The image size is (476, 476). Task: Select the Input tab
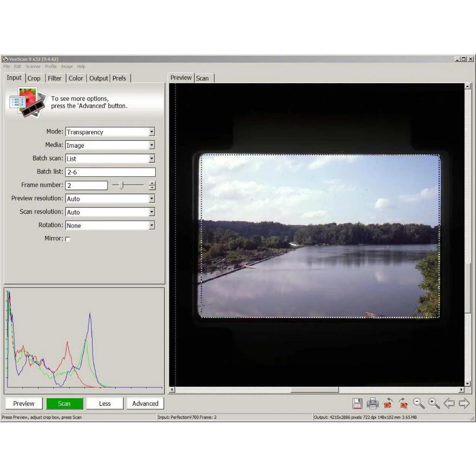click(x=14, y=78)
